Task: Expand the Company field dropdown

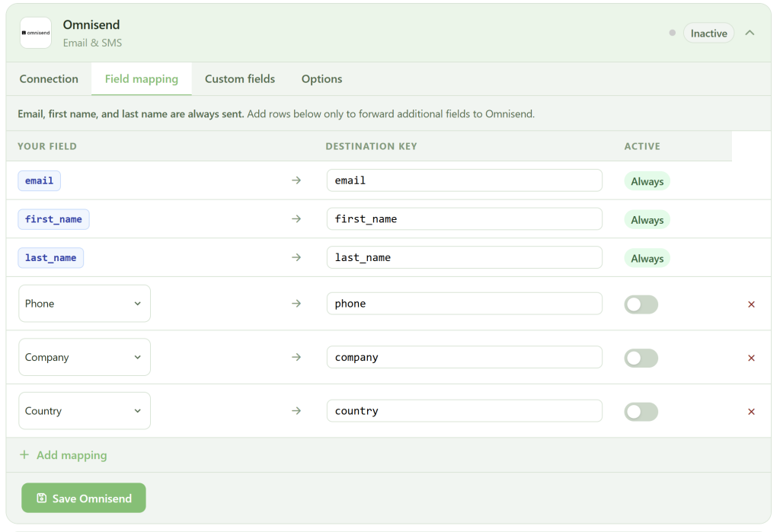Action: tap(85, 357)
